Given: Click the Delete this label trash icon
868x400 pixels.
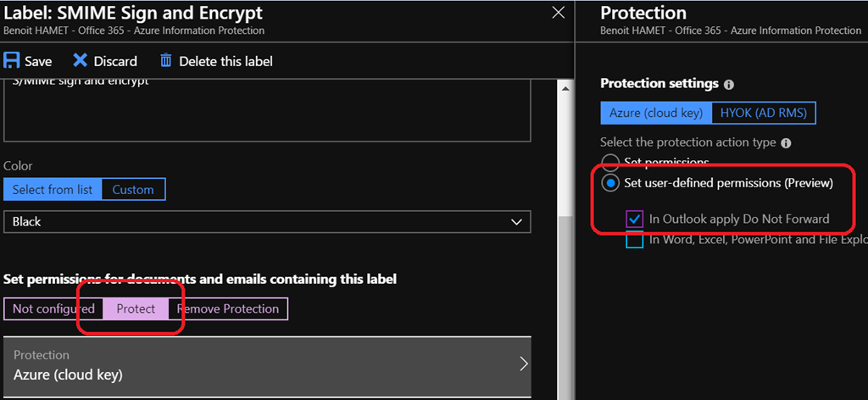Looking at the screenshot, I should point(166,61).
